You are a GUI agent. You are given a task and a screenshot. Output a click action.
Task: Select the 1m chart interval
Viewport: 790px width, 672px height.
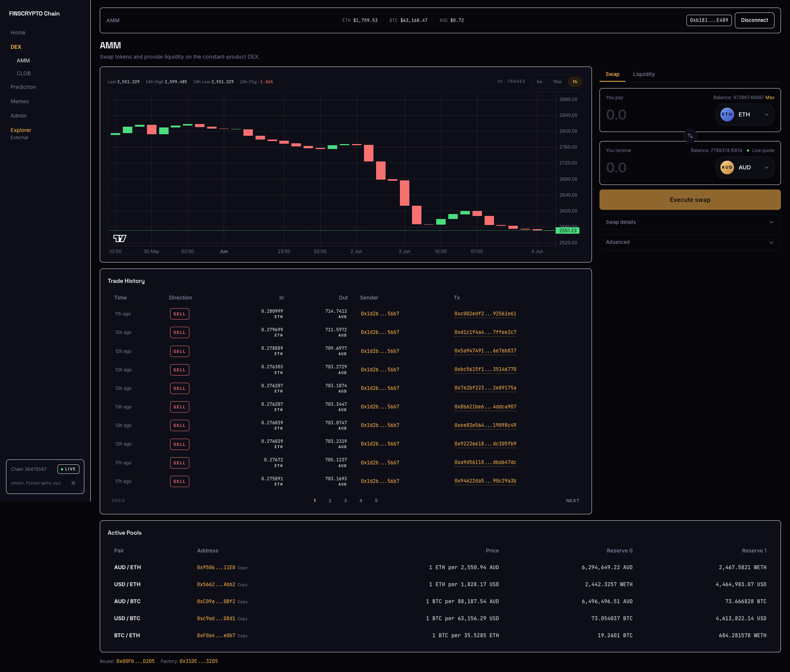click(539, 82)
